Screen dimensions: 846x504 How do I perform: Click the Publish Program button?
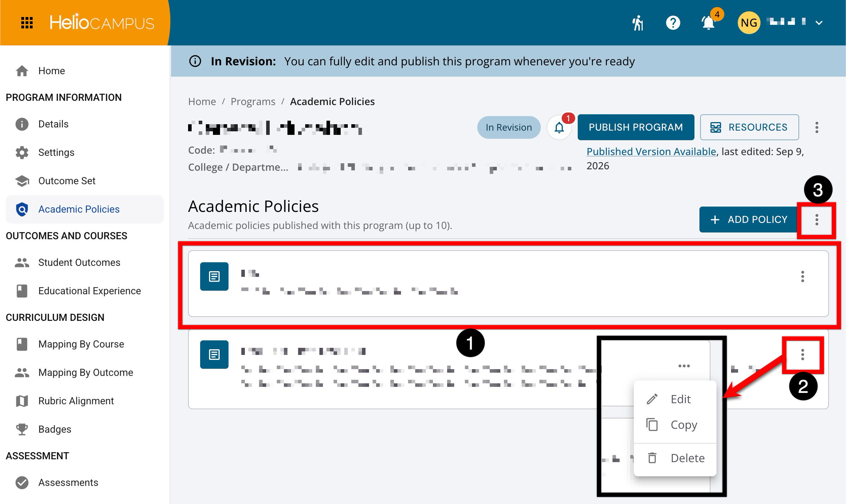636,127
